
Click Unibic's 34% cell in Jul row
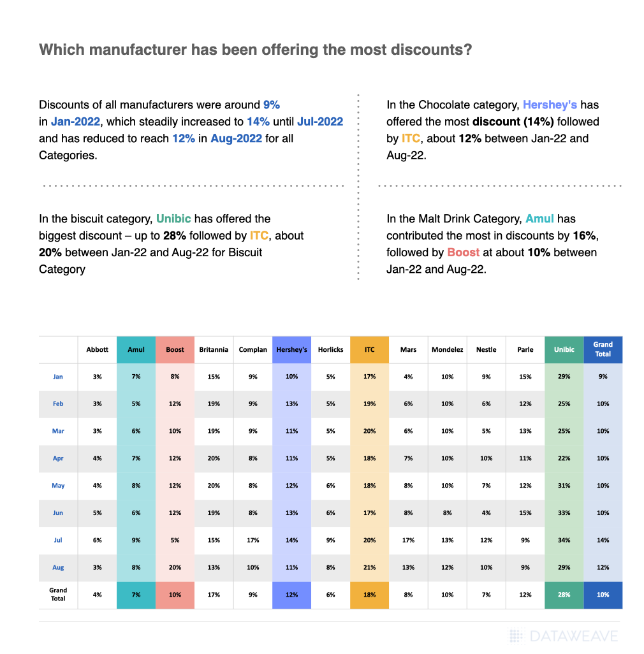coord(564,540)
